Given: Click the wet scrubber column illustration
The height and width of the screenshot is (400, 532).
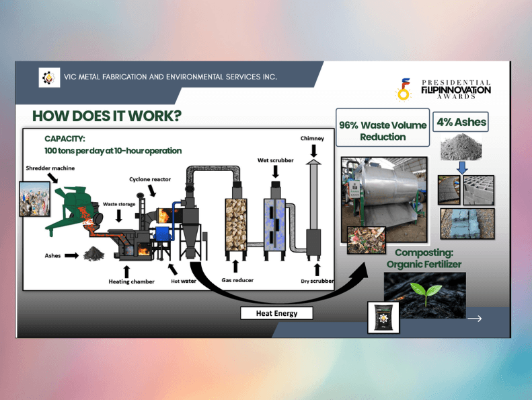Looking at the screenshot, I should (275, 221).
